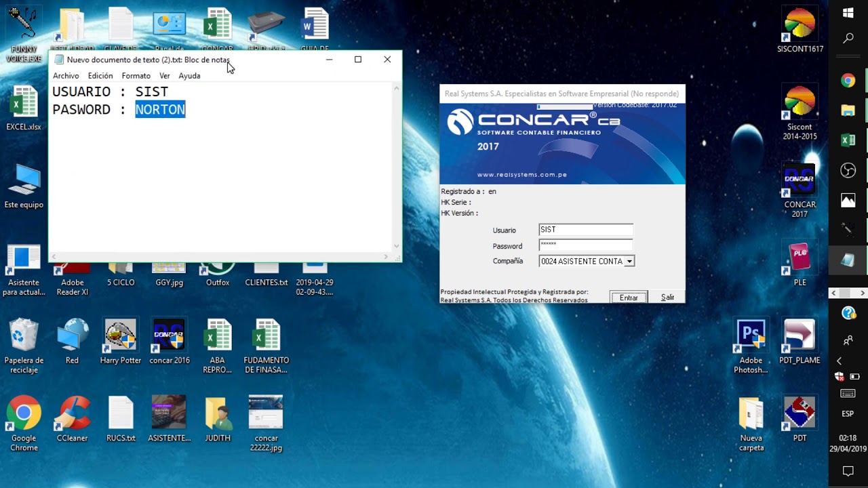Viewport: 868px width, 488px height.
Task: Click the Usuario field in CONCAR login
Action: 586,230
